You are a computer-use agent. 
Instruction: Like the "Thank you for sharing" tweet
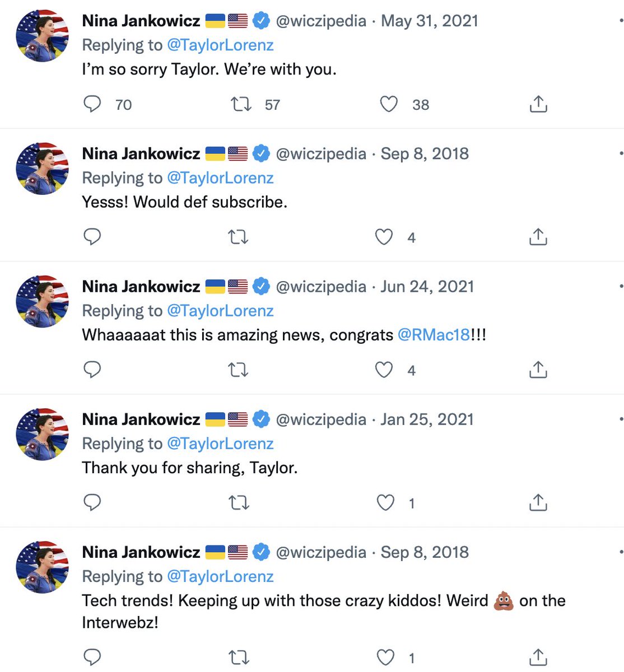click(x=385, y=502)
